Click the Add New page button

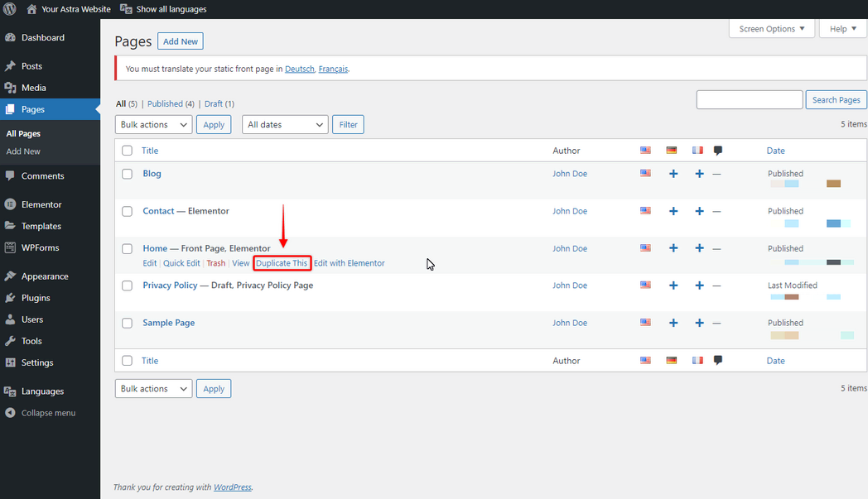pos(180,41)
